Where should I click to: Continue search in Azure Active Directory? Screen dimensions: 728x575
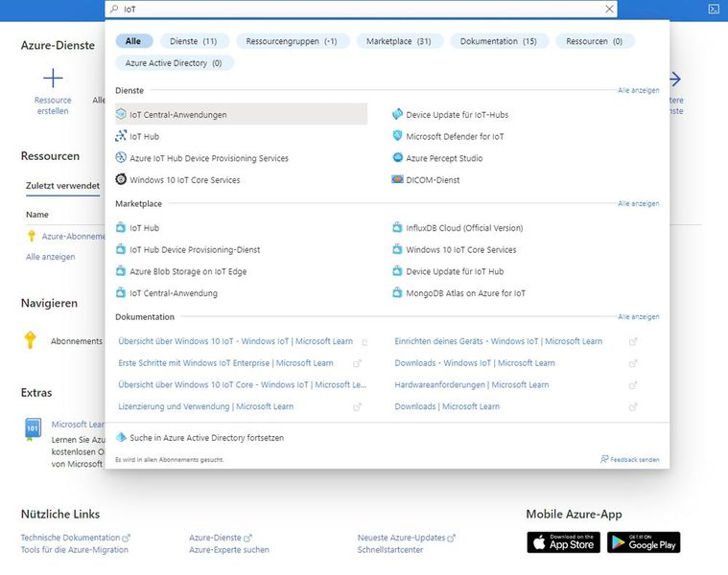[x=206, y=437]
